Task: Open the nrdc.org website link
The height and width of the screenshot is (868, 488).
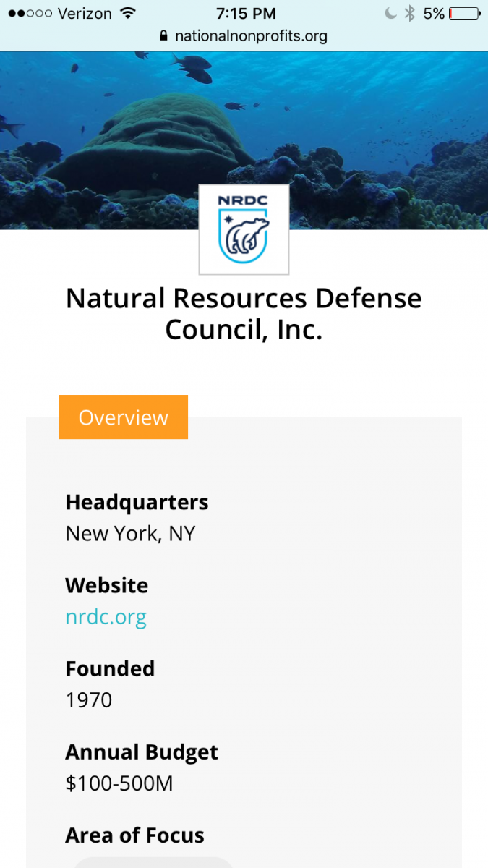Action: pyautogui.click(x=106, y=617)
